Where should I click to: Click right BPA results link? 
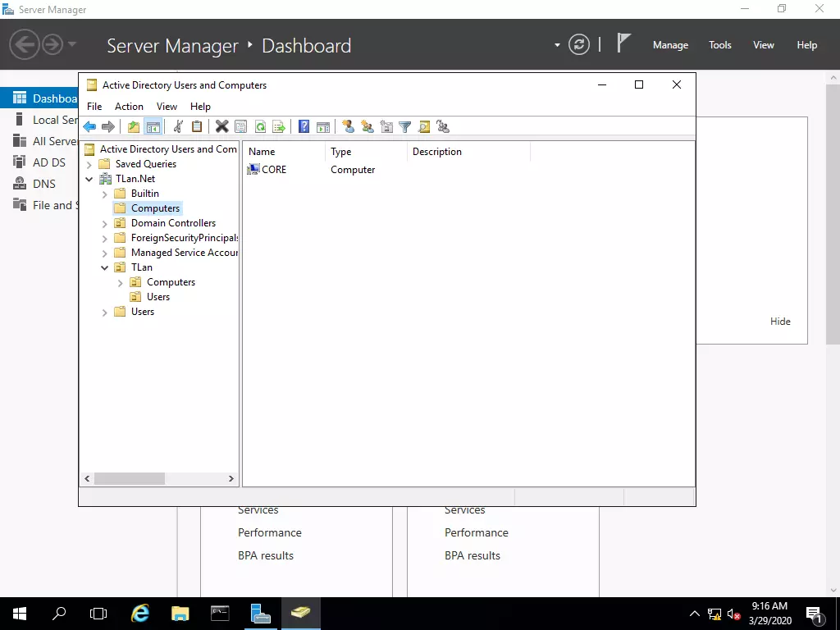[472, 555]
